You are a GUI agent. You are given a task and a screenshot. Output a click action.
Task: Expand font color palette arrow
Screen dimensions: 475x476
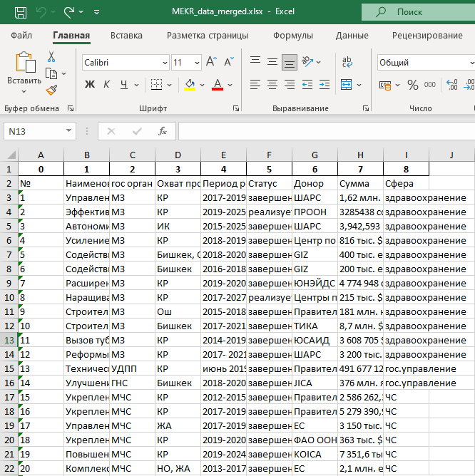click(x=230, y=86)
